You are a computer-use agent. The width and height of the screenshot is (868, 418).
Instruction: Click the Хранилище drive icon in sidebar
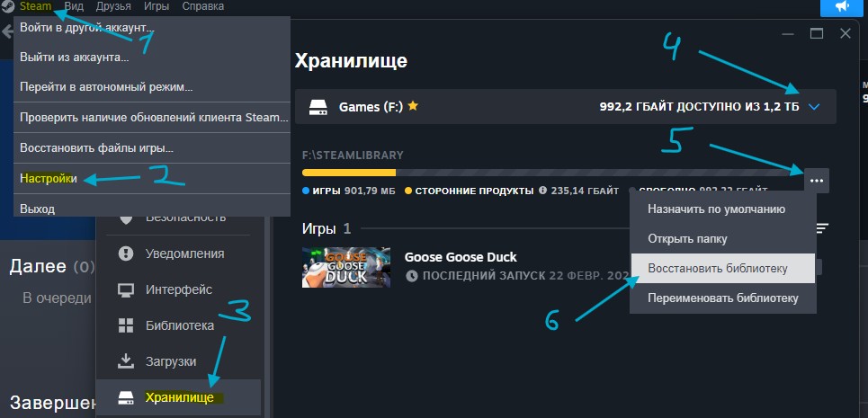pos(126,397)
